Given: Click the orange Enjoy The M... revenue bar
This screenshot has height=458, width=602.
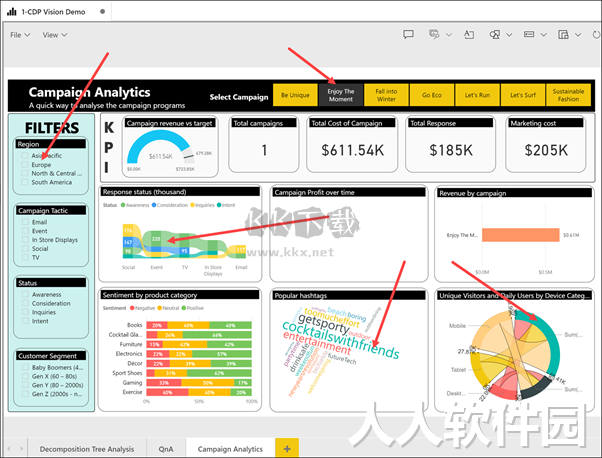Looking at the screenshot, I should [x=521, y=235].
